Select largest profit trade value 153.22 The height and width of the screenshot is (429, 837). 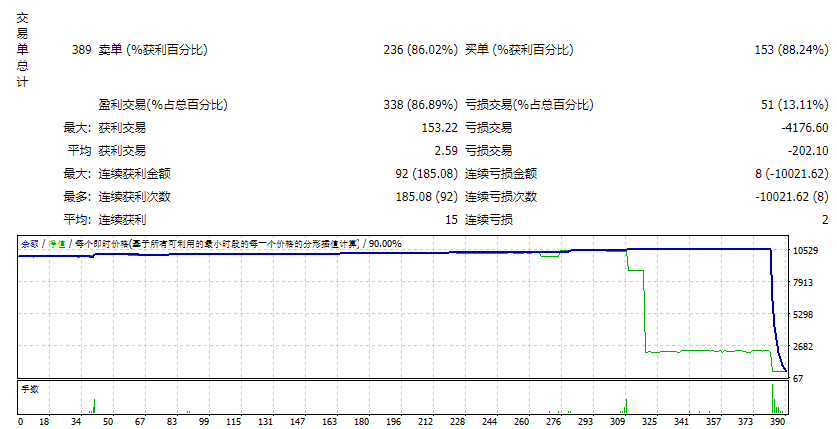click(440, 128)
